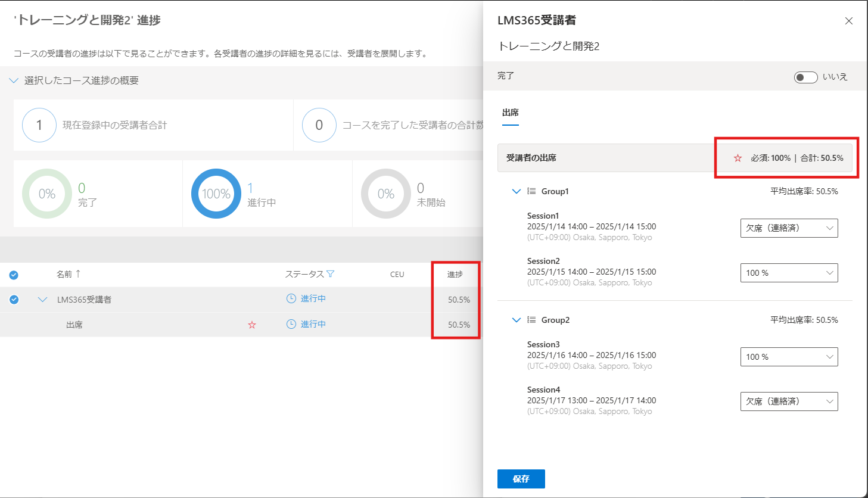The image size is (868, 498).
Task: Toggle the select-all checkbox in table header
Action: [x=14, y=275]
